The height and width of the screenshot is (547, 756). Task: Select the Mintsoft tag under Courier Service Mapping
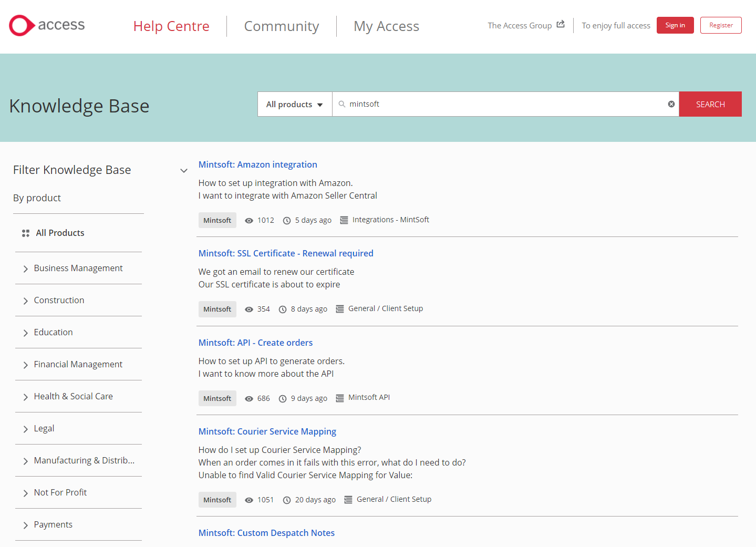click(x=217, y=499)
